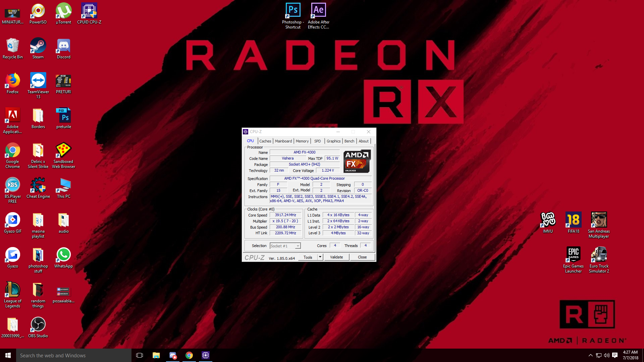Click the Validate button
The width and height of the screenshot is (644, 362).
point(336,257)
